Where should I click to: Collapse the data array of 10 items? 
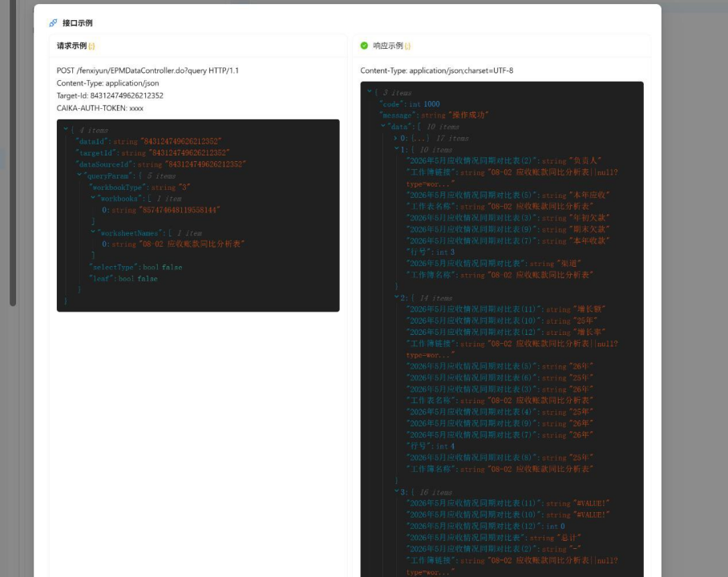(382, 126)
